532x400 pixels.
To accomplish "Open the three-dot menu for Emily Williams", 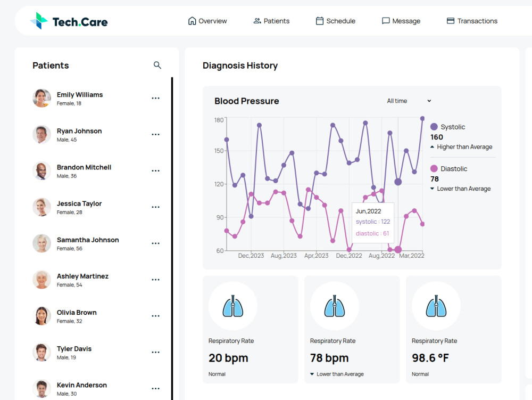I will pyautogui.click(x=155, y=98).
